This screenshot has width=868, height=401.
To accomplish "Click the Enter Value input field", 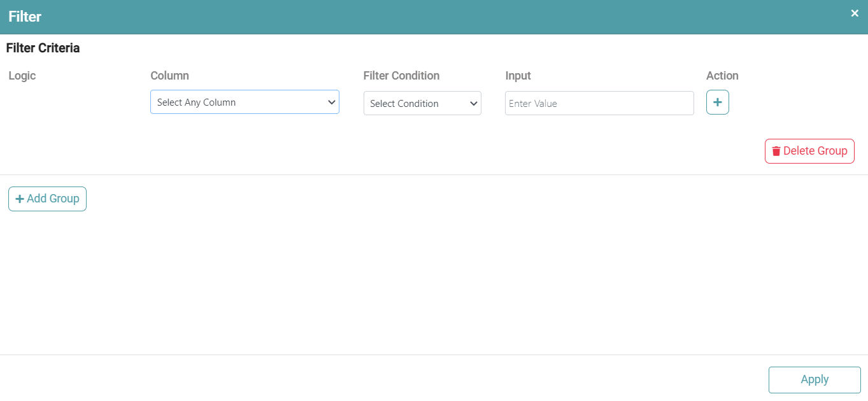I will coord(599,103).
